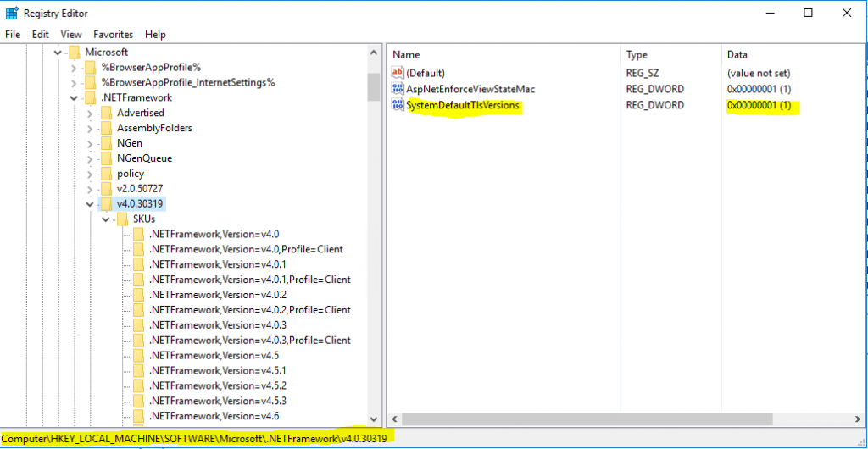
Task: Click the values pane scroll left arrow
Action: point(395,419)
